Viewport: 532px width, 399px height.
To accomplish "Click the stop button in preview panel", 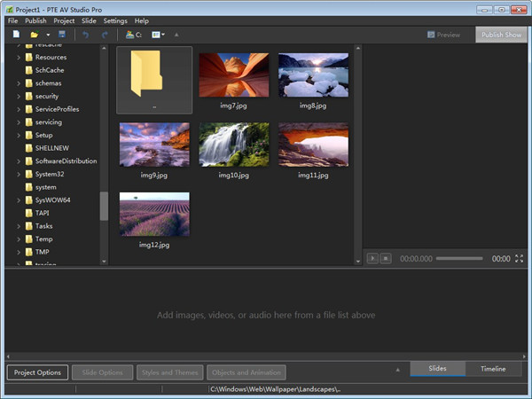I will tap(386, 259).
